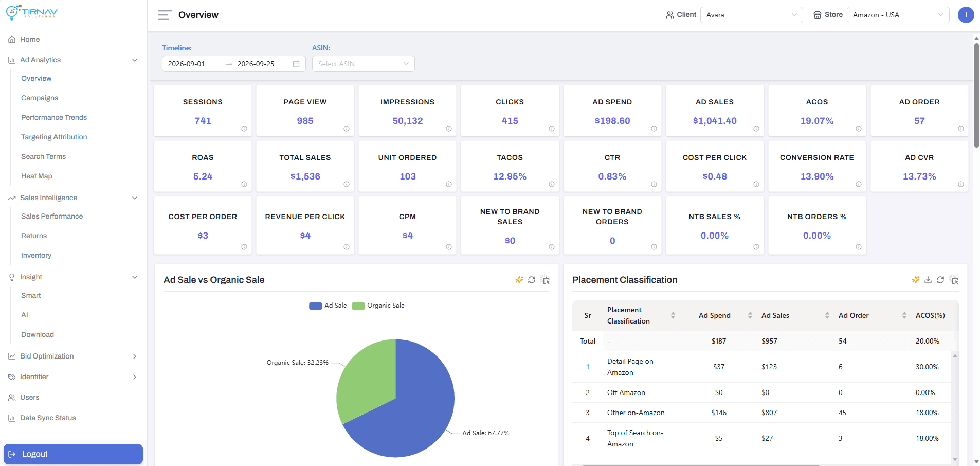
Task: Open Sales Performance page
Action: [52, 217]
